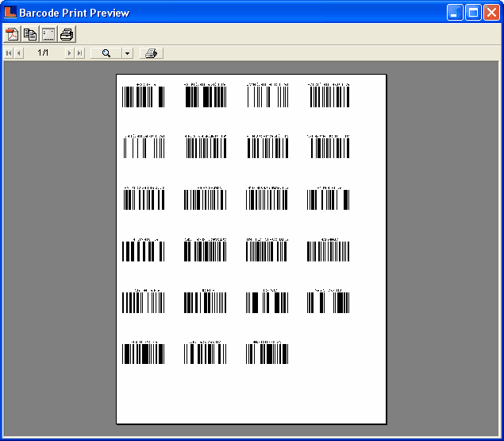Export preview to PDF
The image size is (504, 441).
(x=12, y=34)
